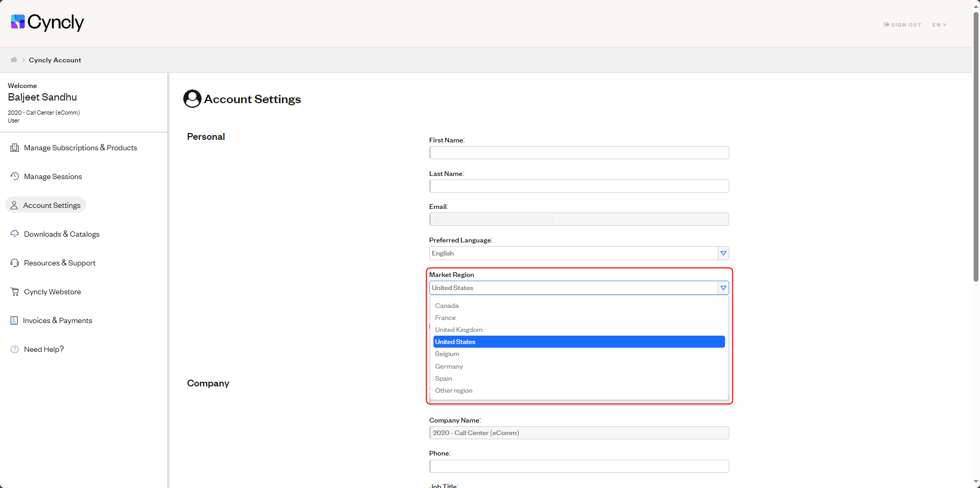The width and height of the screenshot is (980, 488).
Task: Click the Cyncly Webstore cart icon
Action: click(x=15, y=292)
